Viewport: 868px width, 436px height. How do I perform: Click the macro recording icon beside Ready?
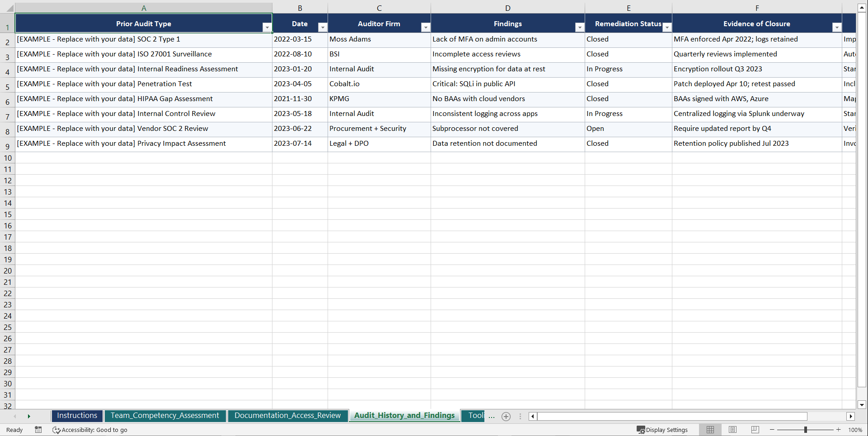(38, 430)
